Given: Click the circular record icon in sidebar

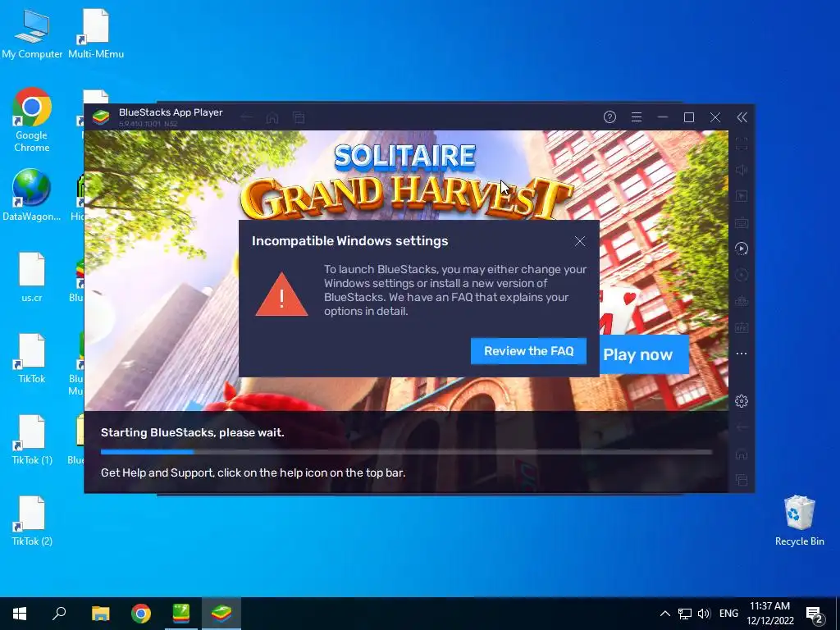Looking at the screenshot, I should (x=742, y=275).
